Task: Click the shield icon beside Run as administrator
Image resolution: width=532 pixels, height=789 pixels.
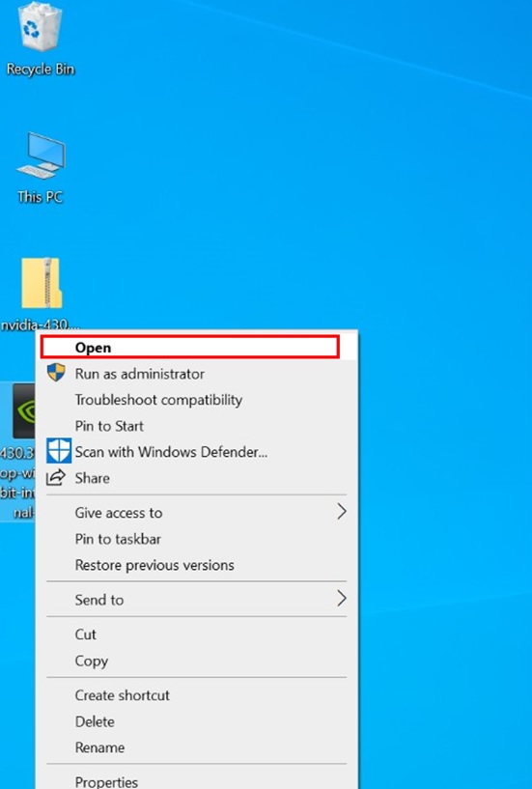Action: tap(56, 373)
